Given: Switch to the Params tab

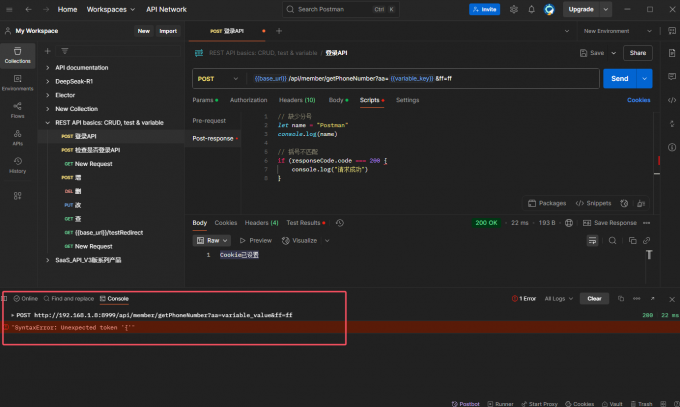Looking at the screenshot, I should [205, 100].
